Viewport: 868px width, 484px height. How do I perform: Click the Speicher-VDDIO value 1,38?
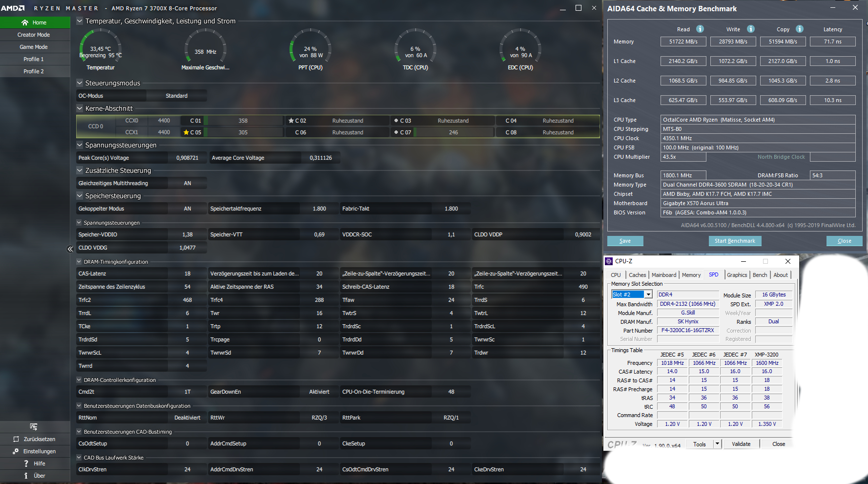tap(187, 234)
